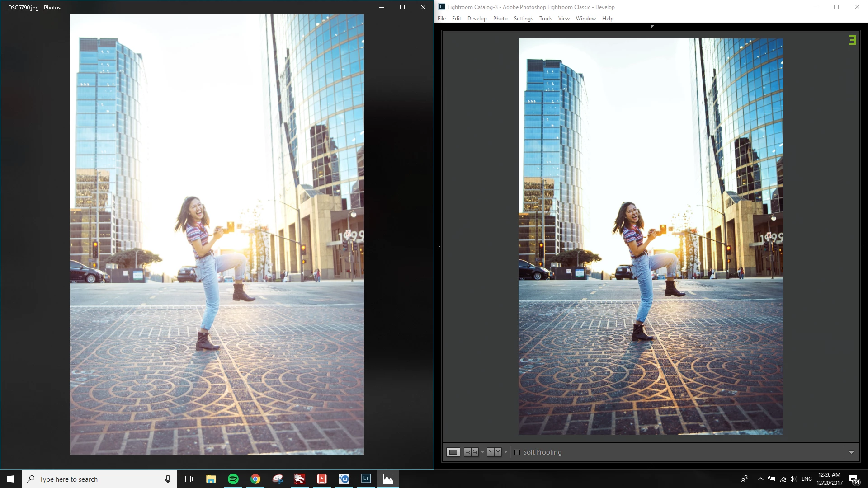Screen dimensions: 868x488
Task: Open the Before/After view dropdown arrow
Action: point(506,452)
